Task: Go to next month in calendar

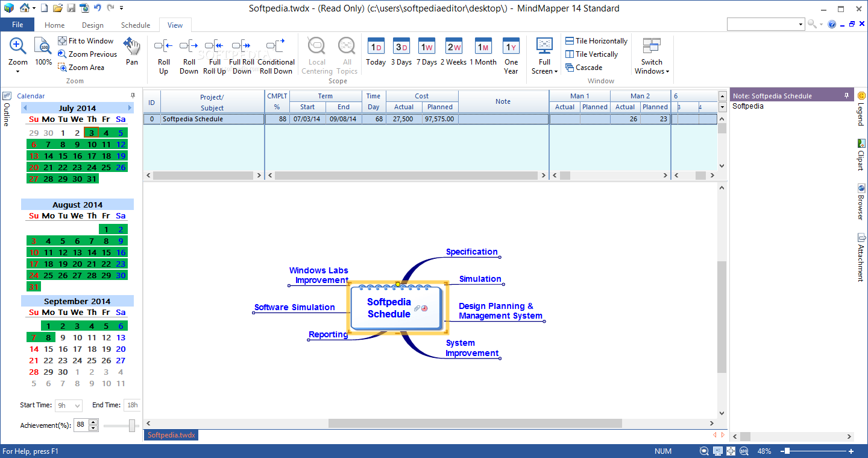Action: click(x=130, y=108)
